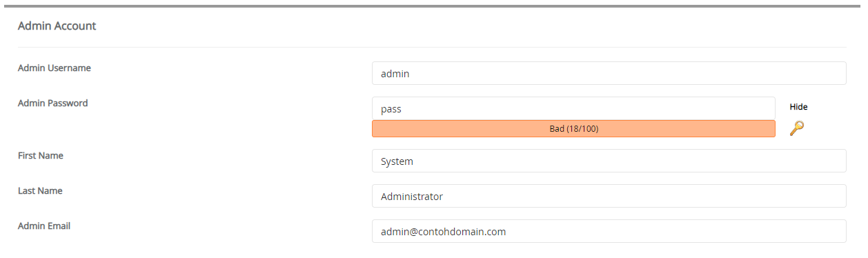Click the Admin Account section heading
Screen dimensions: 868x258
tap(57, 26)
